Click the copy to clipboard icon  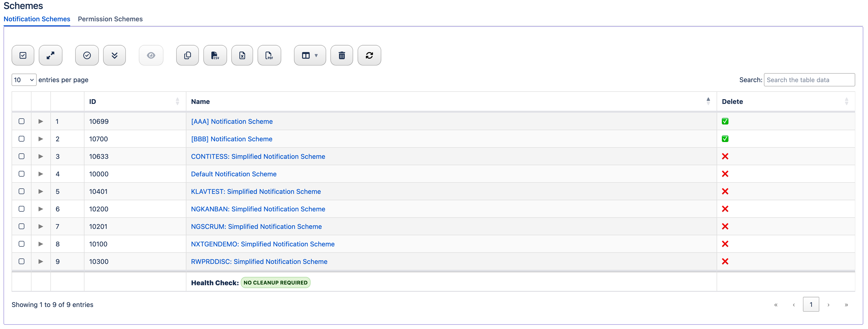[187, 55]
